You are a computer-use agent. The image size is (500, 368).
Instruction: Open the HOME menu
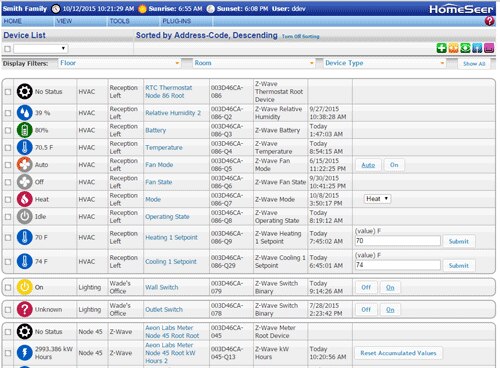coord(13,21)
